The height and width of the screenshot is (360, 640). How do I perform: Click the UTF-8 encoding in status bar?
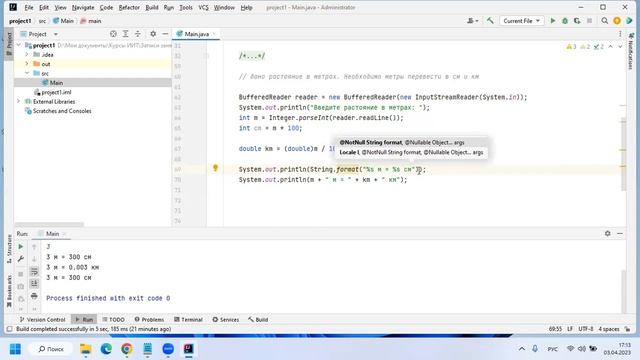(x=585, y=329)
